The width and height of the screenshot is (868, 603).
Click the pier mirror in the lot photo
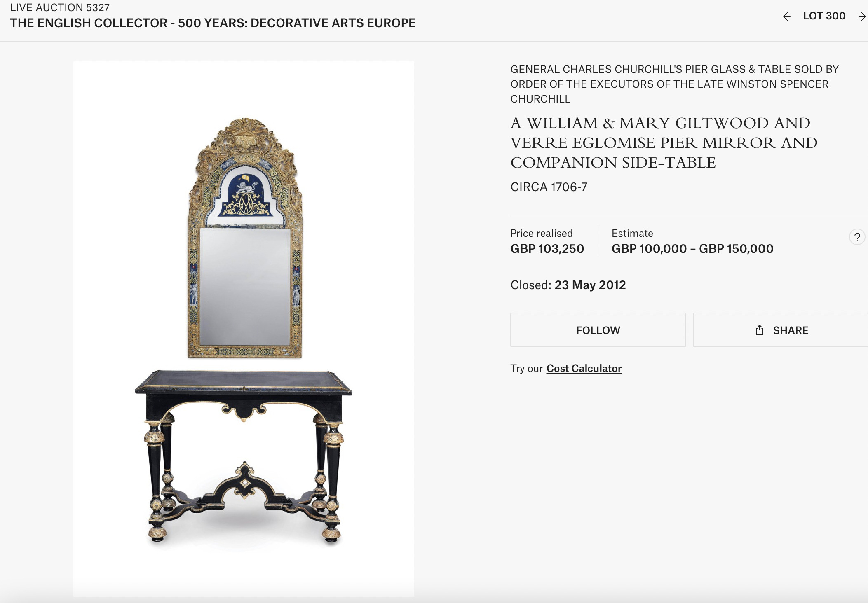[x=245, y=238]
